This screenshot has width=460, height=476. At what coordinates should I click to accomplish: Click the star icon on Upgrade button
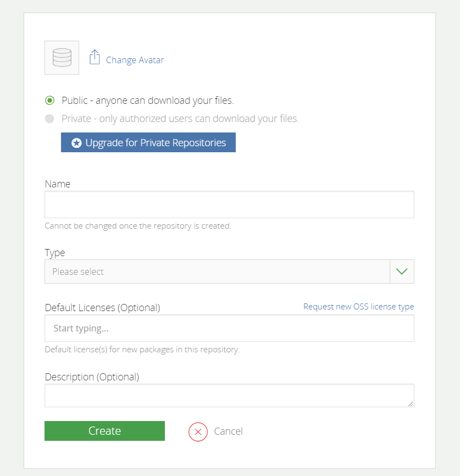click(77, 143)
